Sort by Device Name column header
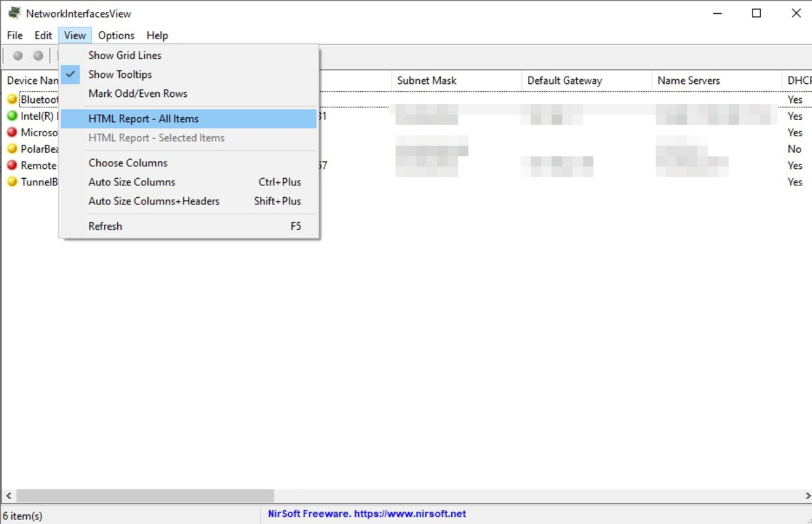This screenshot has width=812, height=524. pos(31,81)
